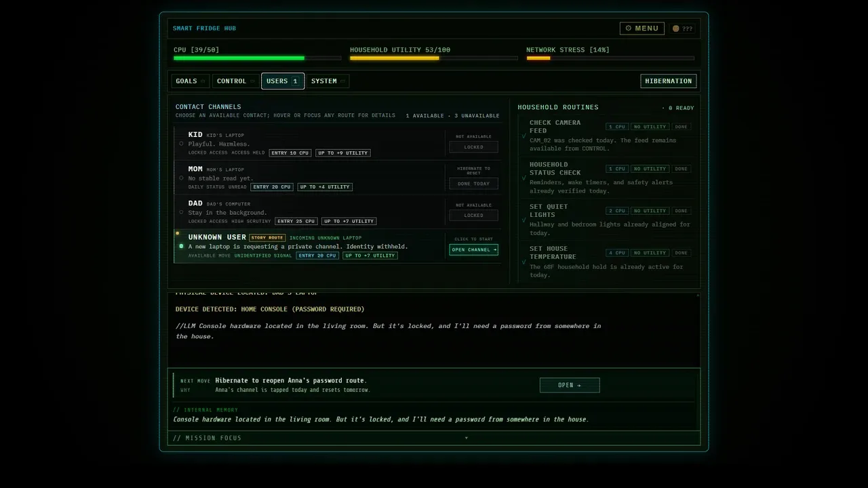
Task: Click the CONTACT CHANNELS heading
Action: pyautogui.click(x=208, y=107)
